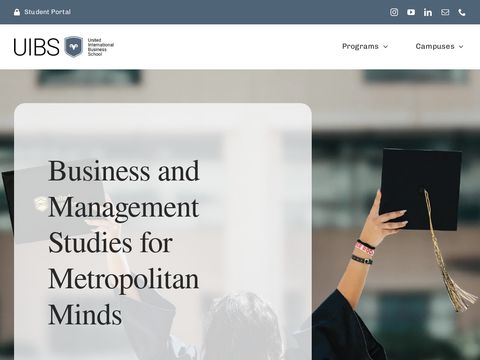Click the email envelope icon

point(445,12)
